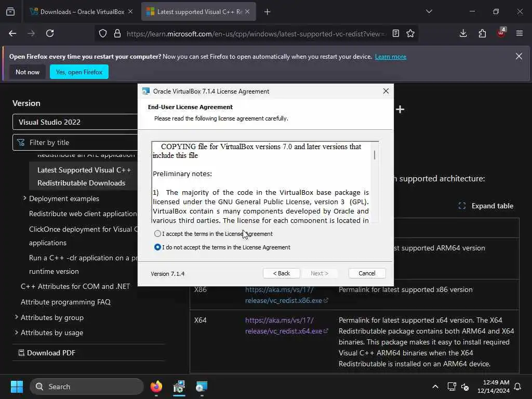The image size is (532, 399).
Task: Bookmark this page with star icon
Action: pyautogui.click(x=410, y=34)
